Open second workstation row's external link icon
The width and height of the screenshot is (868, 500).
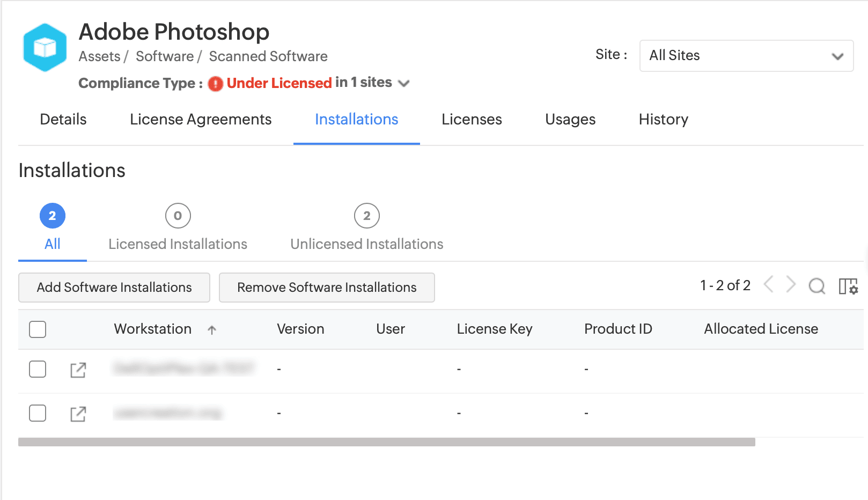tap(78, 414)
